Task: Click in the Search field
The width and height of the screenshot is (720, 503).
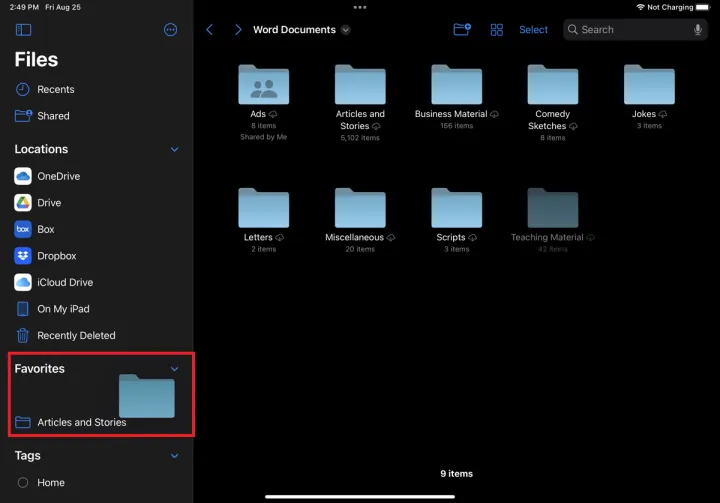Action: 630,30
